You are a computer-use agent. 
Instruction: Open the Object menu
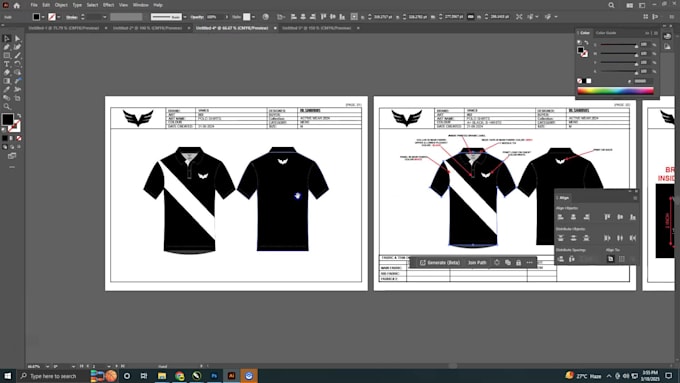point(61,5)
